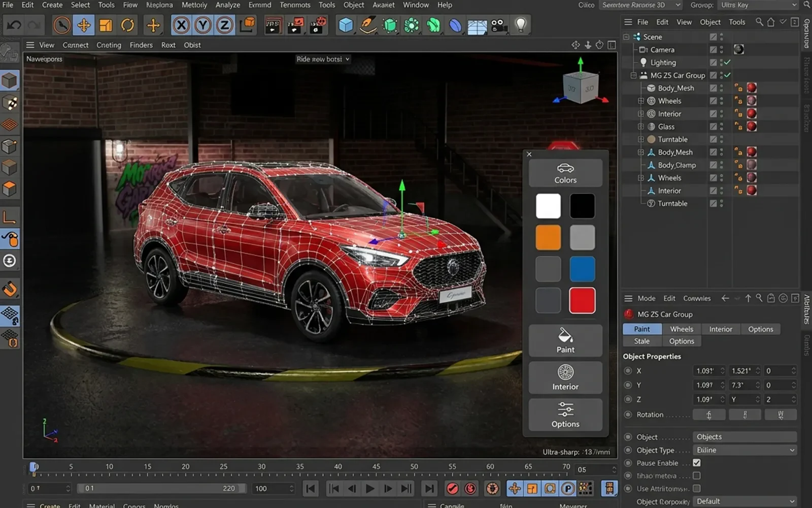Toggle the X animation dot in Object Properties
This screenshot has height=508, width=812.
click(x=628, y=371)
